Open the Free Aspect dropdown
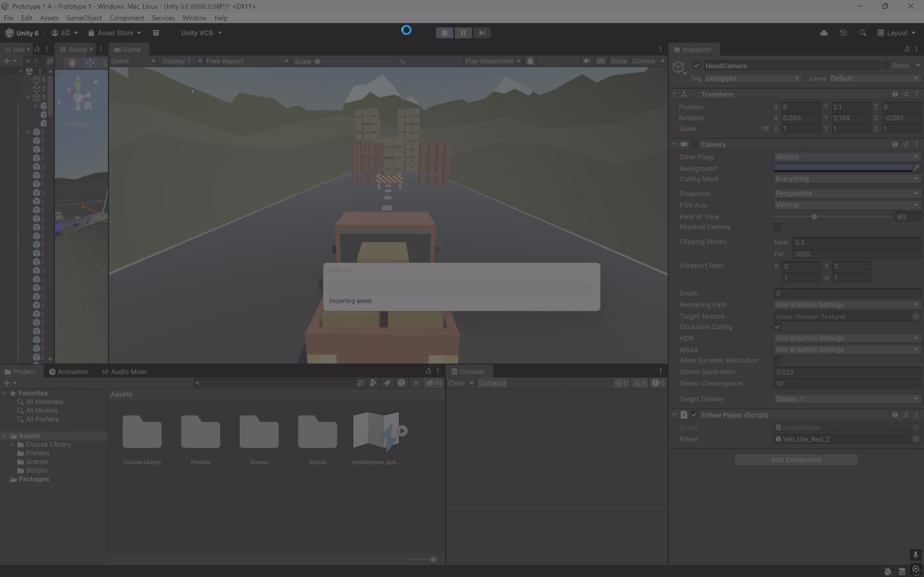The width and height of the screenshot is (924, 577). (x=247, y=61)
